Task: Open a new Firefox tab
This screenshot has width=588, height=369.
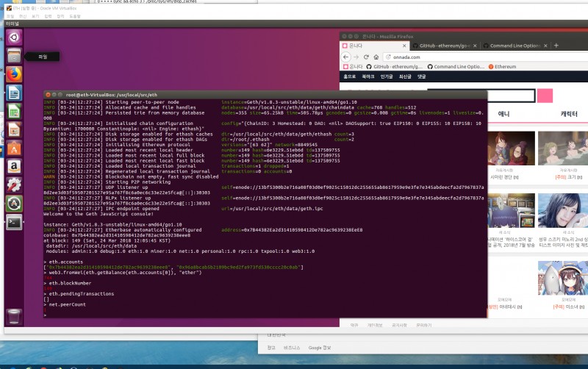Action: [556, 46]
